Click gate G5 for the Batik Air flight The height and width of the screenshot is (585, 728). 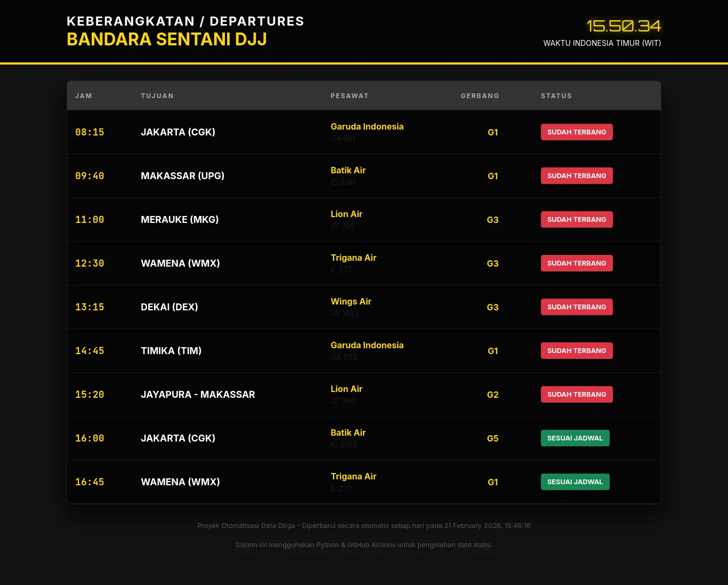(492, 438)
